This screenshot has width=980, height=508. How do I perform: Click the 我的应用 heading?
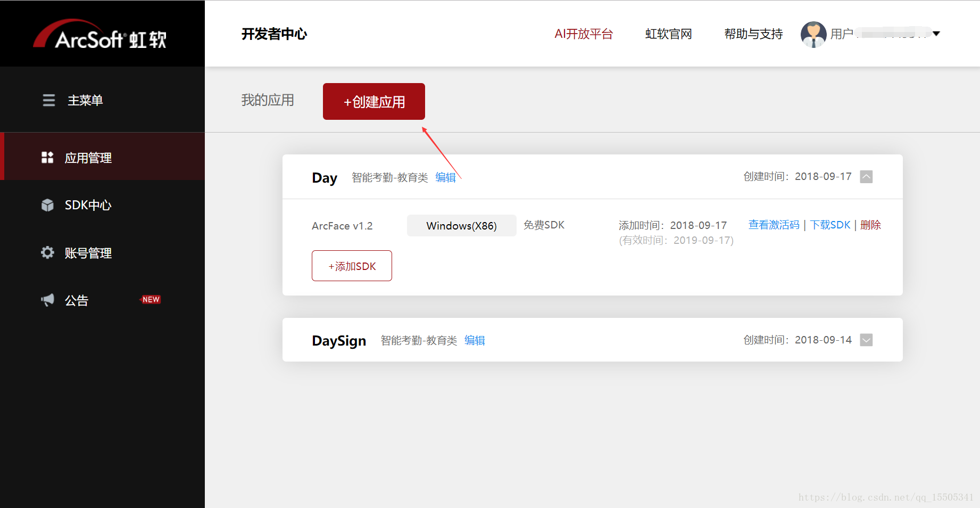pos(268,100)
